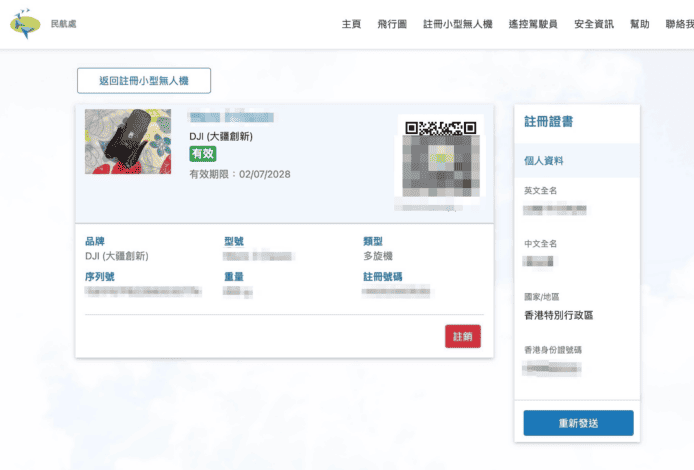Select the 遙控駕駛員 menu item
Screen dimensions: 694x470
(533, 24)
